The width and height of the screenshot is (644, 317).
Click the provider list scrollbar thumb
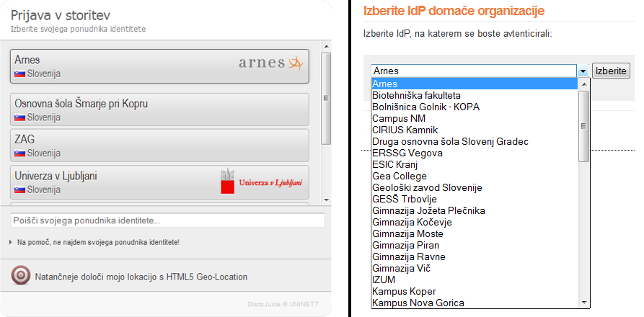click(x=327, y=98)
